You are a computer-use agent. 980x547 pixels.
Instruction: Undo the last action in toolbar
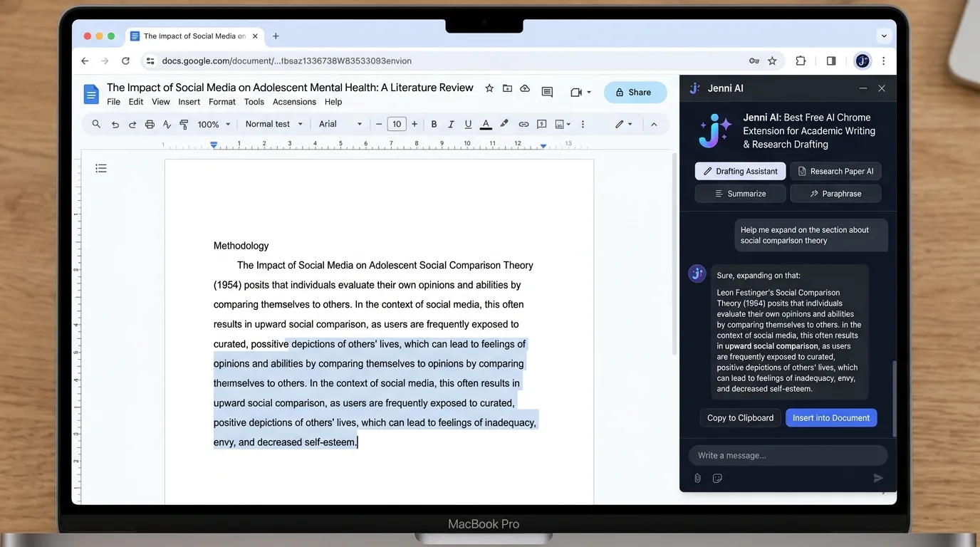(x=115, y=124)
